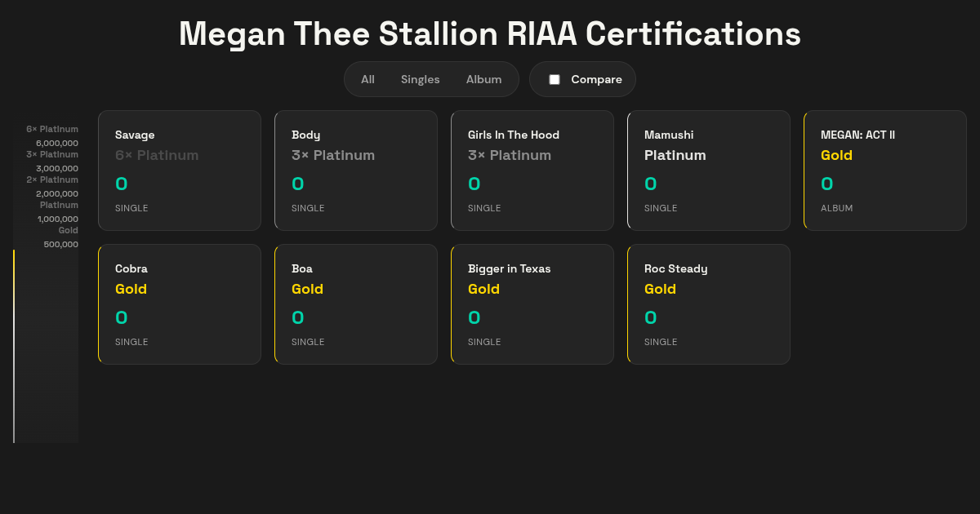Click the 6× Platinum label on Savage card
980x514 pixels.
[157, 155]
